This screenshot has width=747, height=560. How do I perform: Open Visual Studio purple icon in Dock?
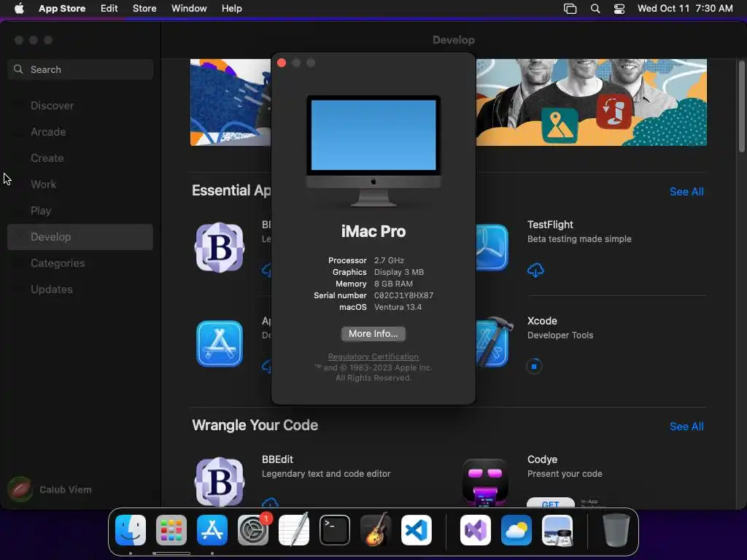click(x=476, y=530)
